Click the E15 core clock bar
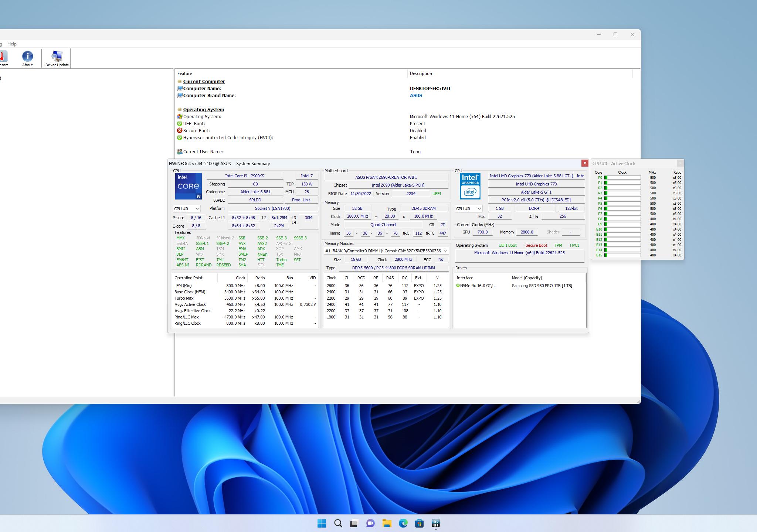Viewport: 757px width, 532px height. (x=622, y=255)
